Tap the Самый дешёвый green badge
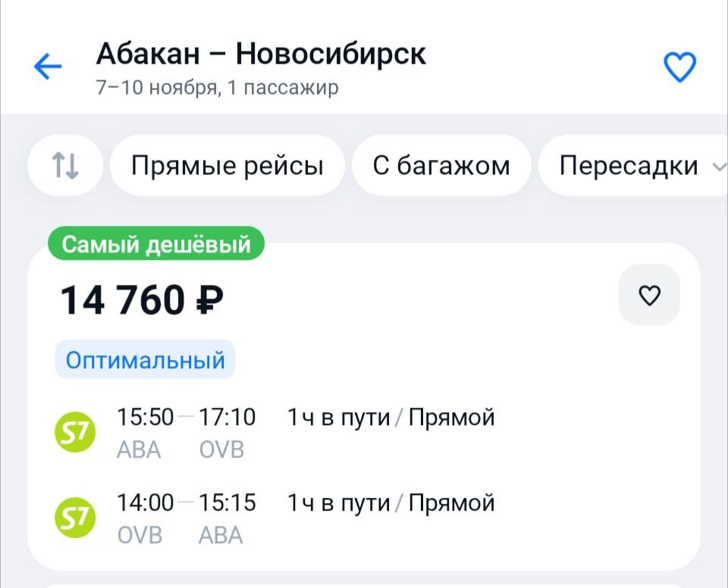This screenshot has width=728, height=588. point(155,244)
